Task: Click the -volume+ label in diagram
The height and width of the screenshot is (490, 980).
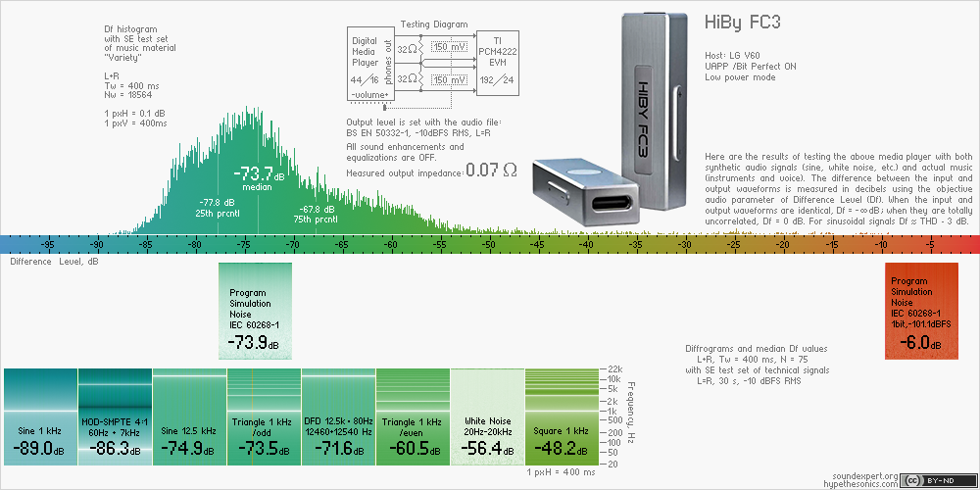Action: [x=369, y=94]
